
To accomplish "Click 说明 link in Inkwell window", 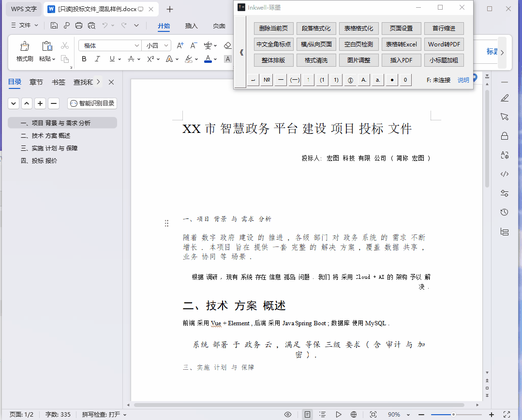I will [x=463, y=80].
